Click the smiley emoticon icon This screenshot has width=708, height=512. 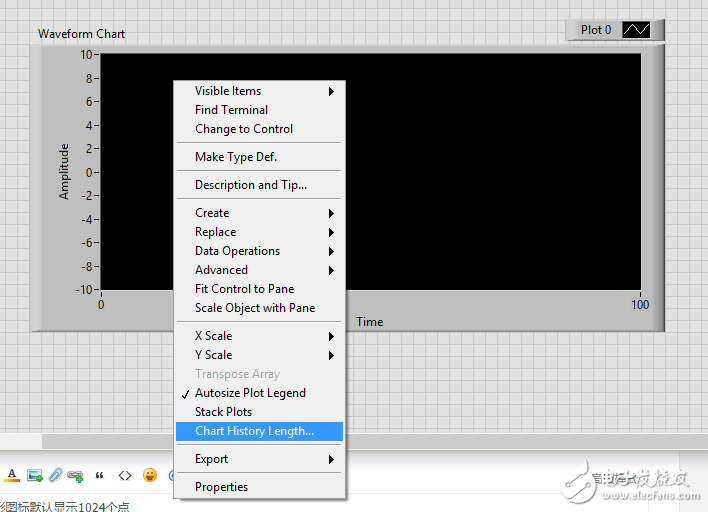click(150, 475)
